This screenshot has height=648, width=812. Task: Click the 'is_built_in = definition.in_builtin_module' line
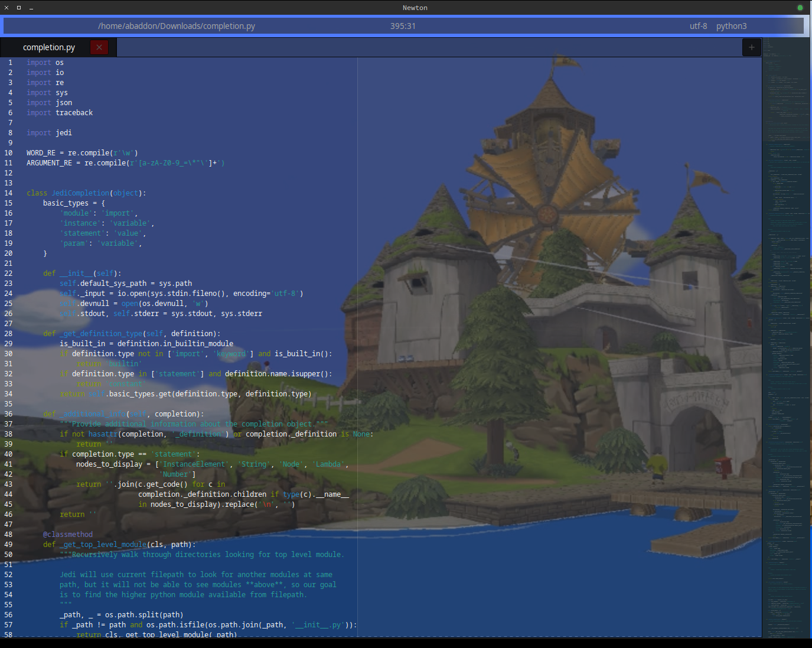click(x=146, y=344)
